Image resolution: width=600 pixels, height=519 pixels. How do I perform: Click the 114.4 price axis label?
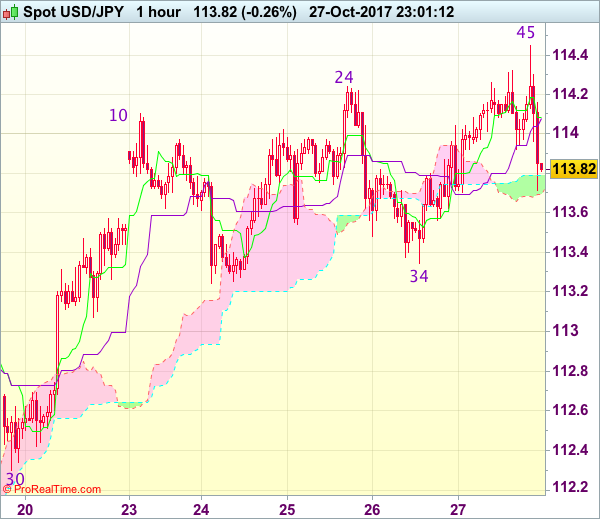point(570,55)
